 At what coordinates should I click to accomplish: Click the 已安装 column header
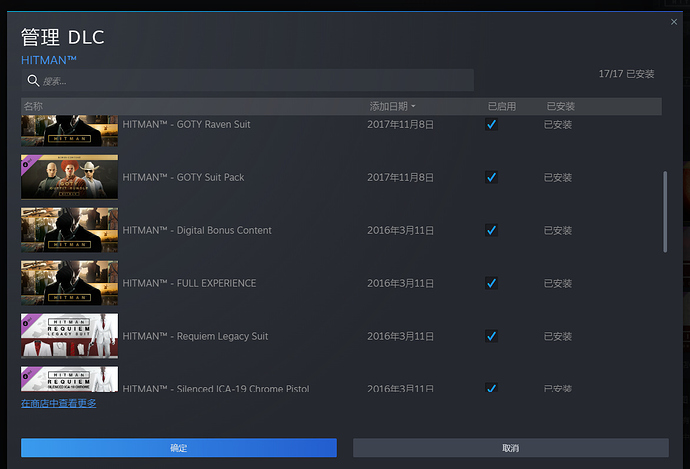tap(561, 106)
